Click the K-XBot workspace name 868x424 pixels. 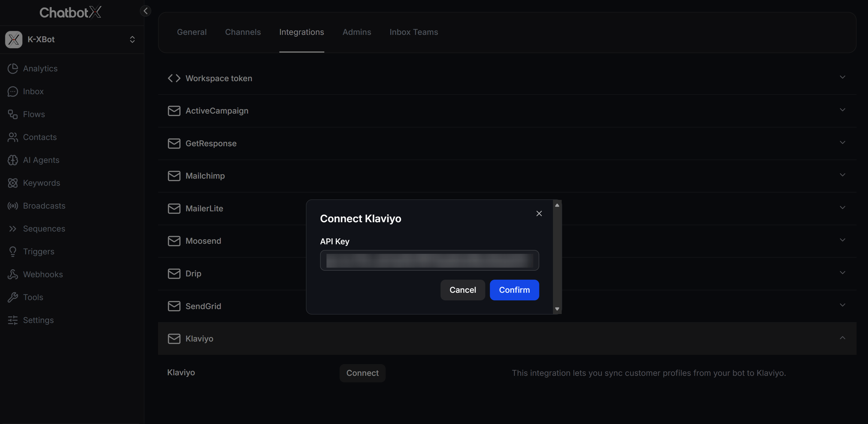pyautogui.click(x=41, y=39)
